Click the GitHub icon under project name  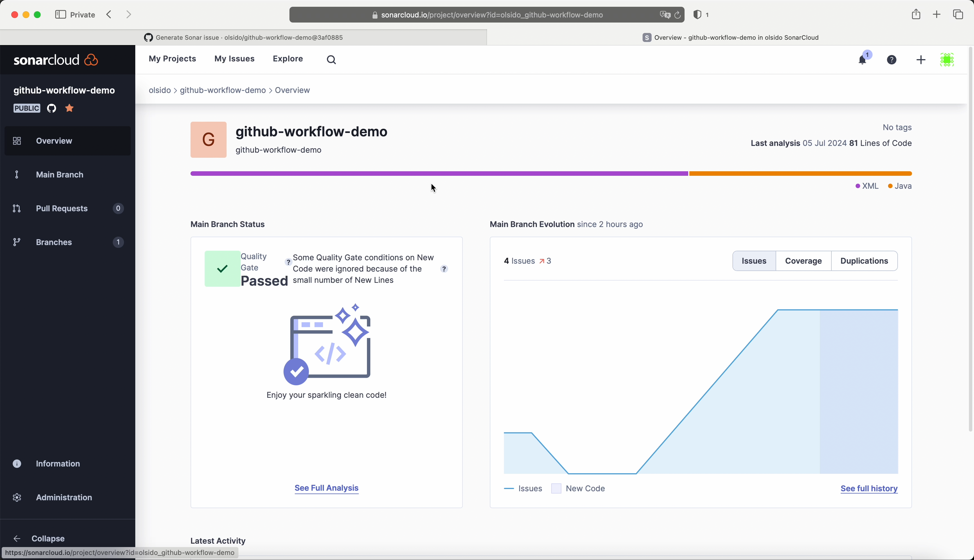[x=52, y=108]
